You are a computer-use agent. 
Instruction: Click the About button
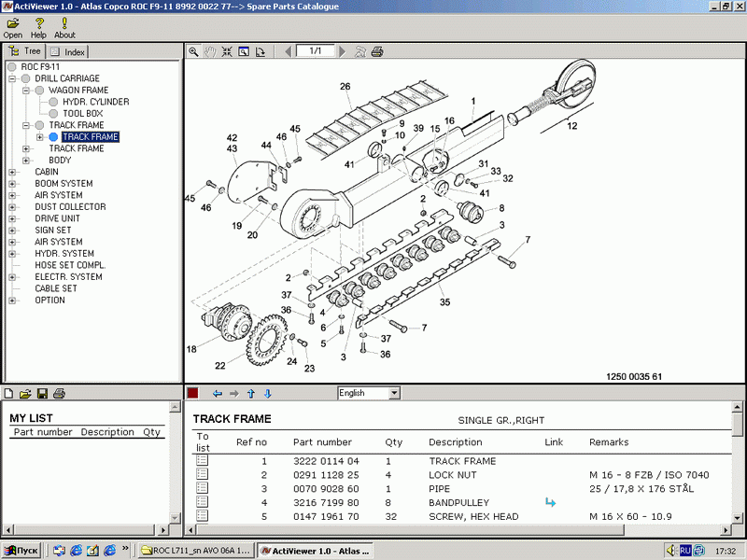click(64, 27)
